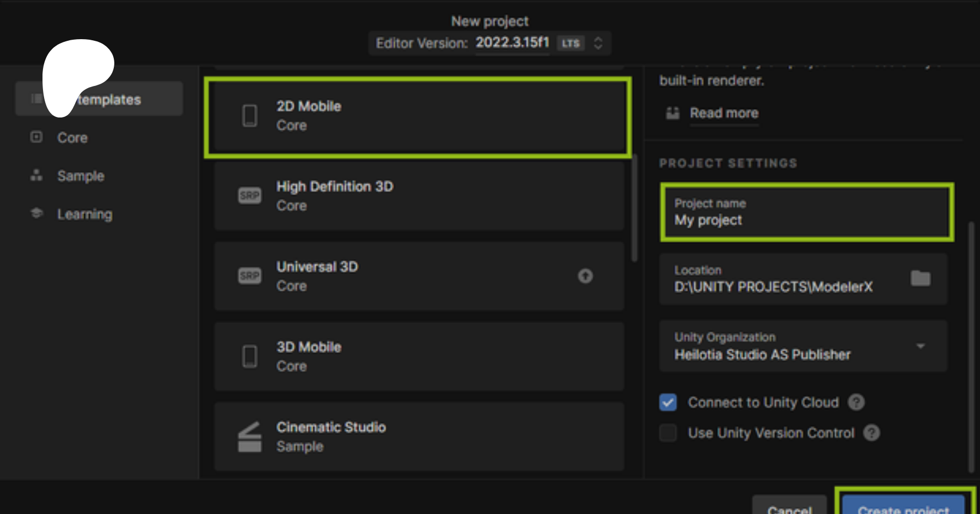Screen dimensions: 980x514
Task: Click help icon beside Use Unity Version Control
Action: [x=871, y=433]
